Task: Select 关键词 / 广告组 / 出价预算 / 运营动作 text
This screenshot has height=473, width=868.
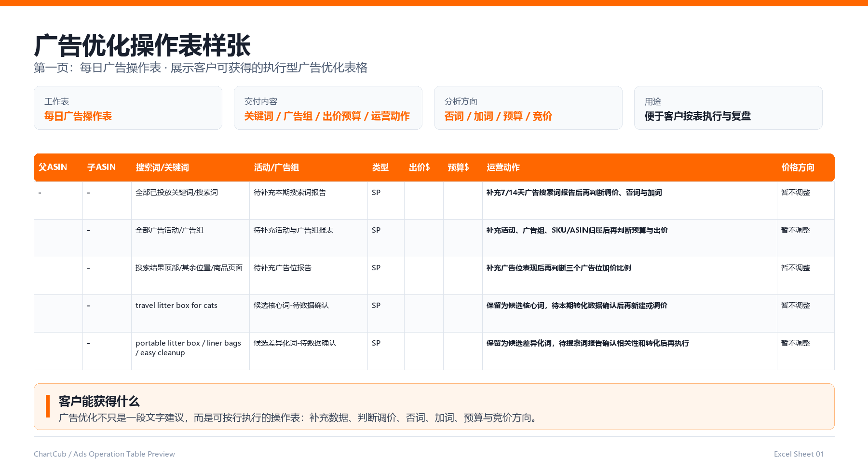Action: point(327,116)
